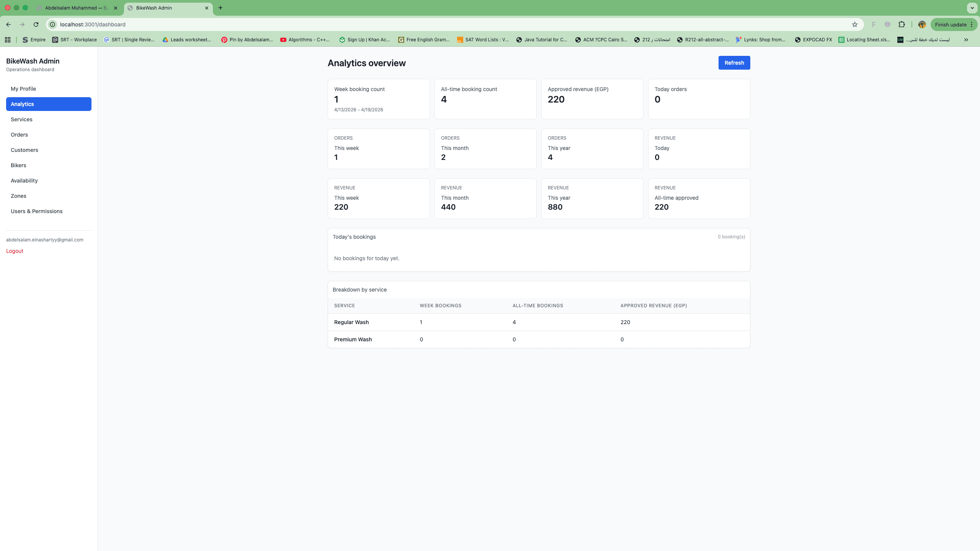This screenshot has height=551, width=980.
Task: Open the Pinterest "Pin by Abdelsalam" bookmark
Action: (x=247, y=39)
